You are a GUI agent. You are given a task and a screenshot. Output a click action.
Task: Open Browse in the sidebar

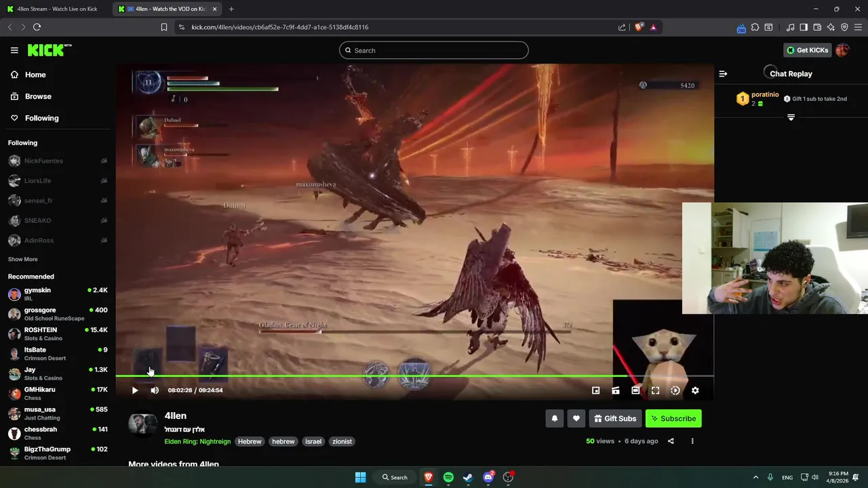click(38, 96)
